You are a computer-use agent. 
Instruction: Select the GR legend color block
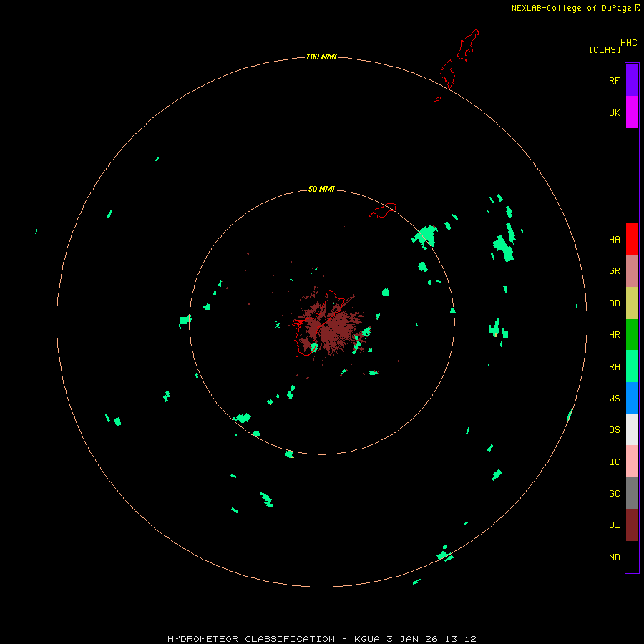(x=632, y=271)
